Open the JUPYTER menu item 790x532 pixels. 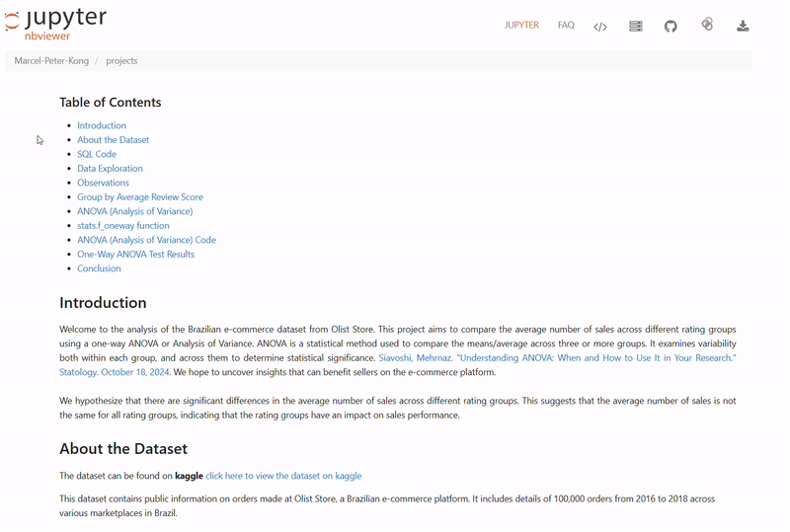tap(521, 26)
